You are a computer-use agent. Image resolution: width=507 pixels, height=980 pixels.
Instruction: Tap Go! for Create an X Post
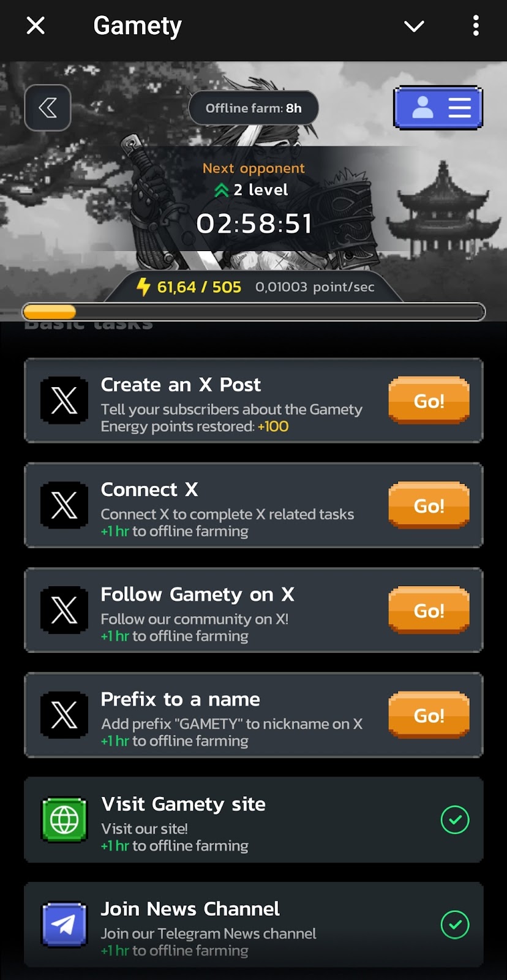[429, 401]
